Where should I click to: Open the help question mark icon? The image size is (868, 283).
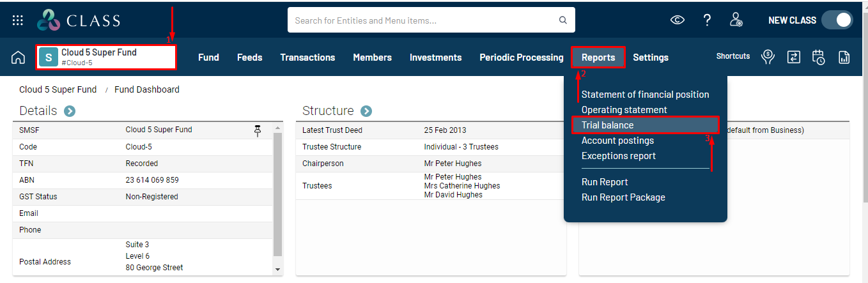pos(707,20)
